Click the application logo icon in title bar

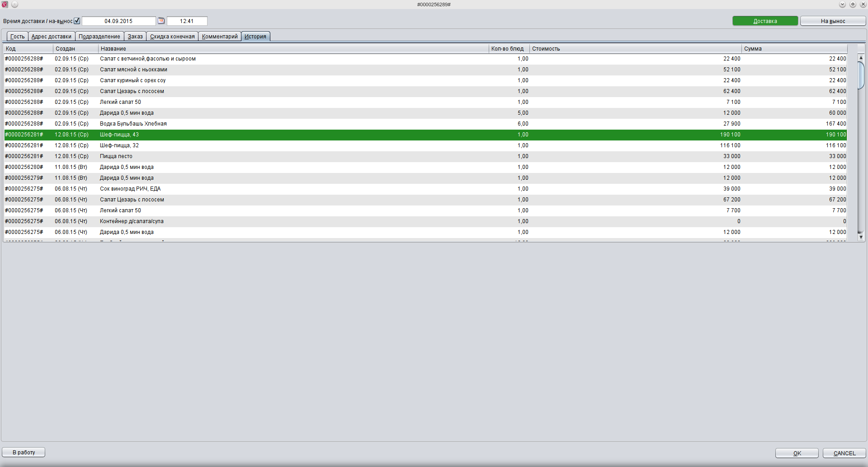[5, 5]
